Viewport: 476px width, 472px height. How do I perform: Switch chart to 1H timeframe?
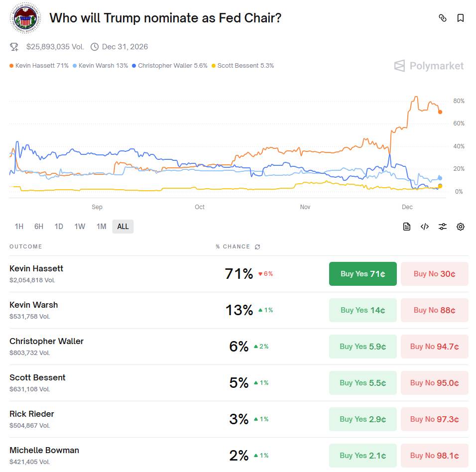19,226
